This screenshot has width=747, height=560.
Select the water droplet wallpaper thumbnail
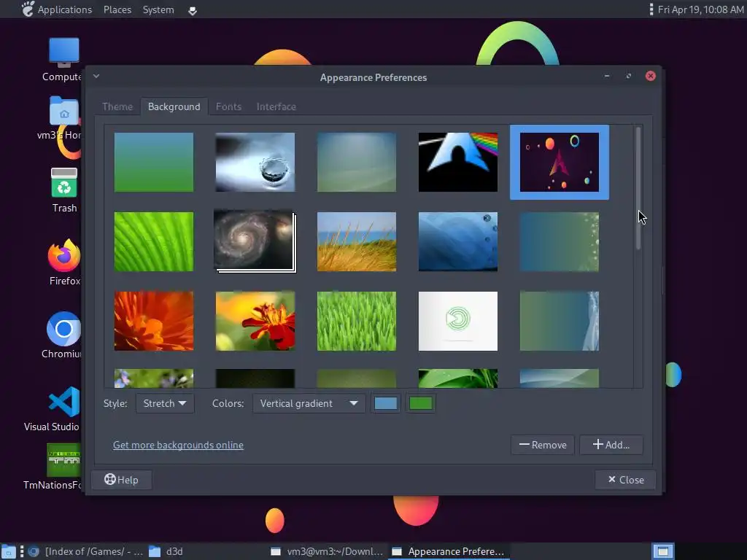coord(255,163)
